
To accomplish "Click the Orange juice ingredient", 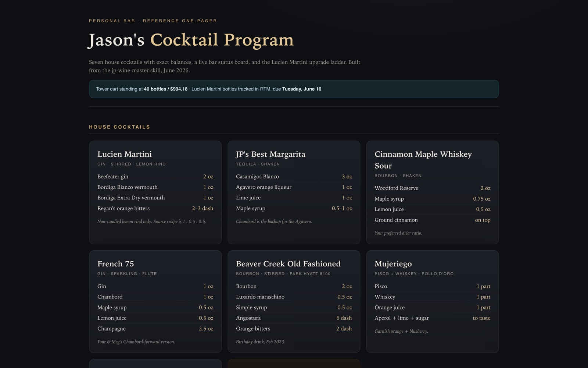I will pyautogui.click(x=390, y=307).
